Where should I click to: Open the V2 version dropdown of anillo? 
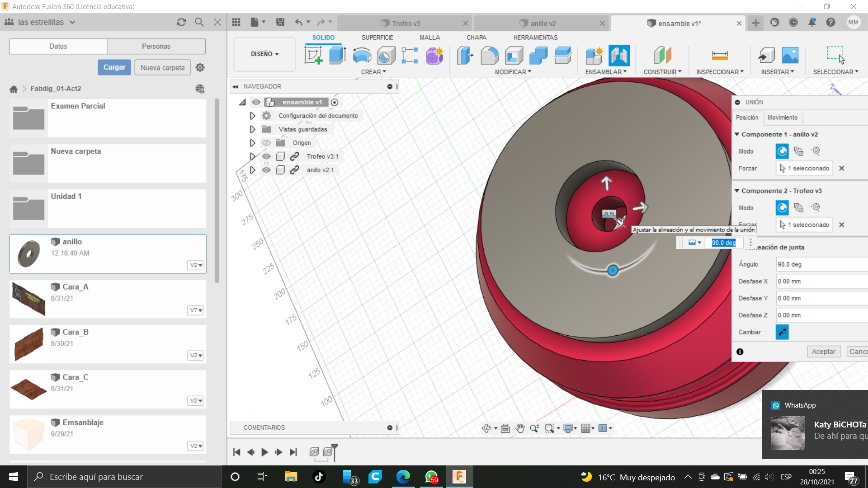196,265
